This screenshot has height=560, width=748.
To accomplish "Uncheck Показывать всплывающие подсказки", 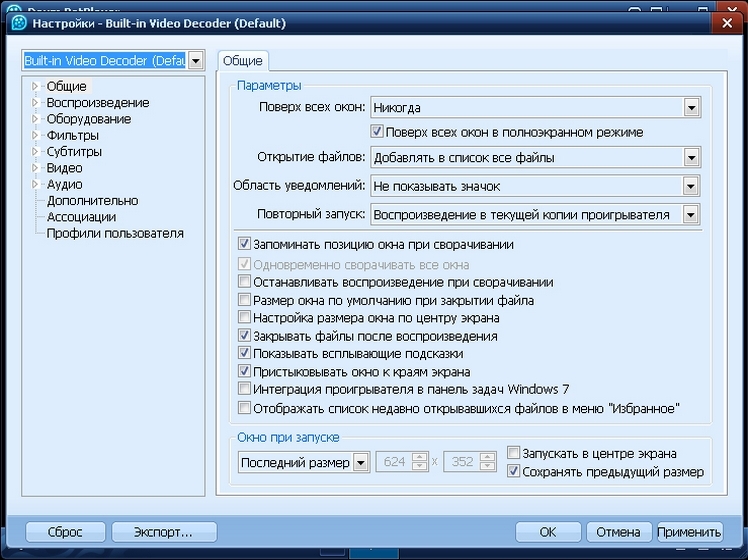I will (x=244, y=353).
